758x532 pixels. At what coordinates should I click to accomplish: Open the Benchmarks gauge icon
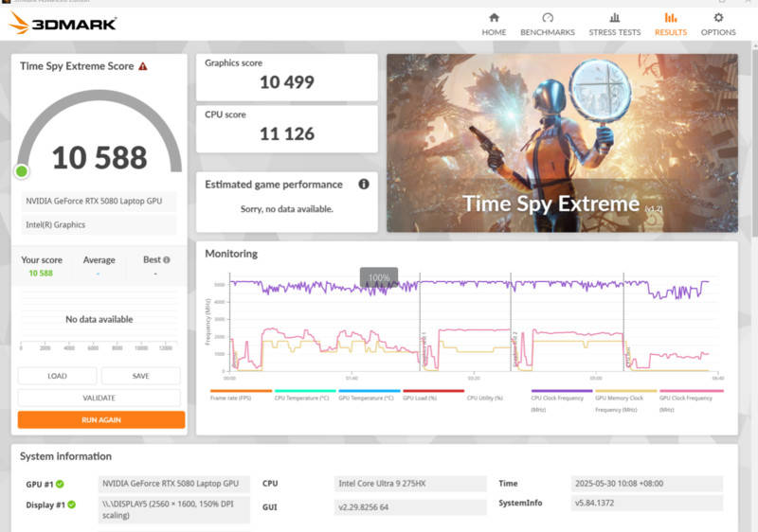coord(547,18)
